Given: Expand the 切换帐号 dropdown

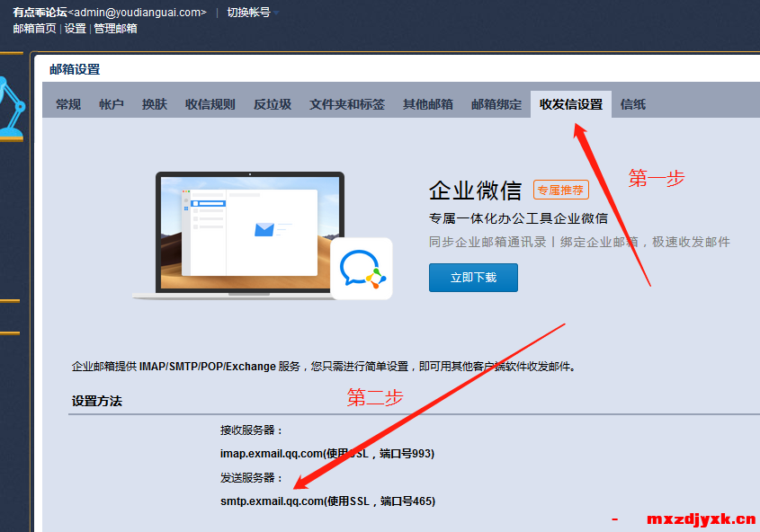Looking at the screenshot, I should click(253, 12).
